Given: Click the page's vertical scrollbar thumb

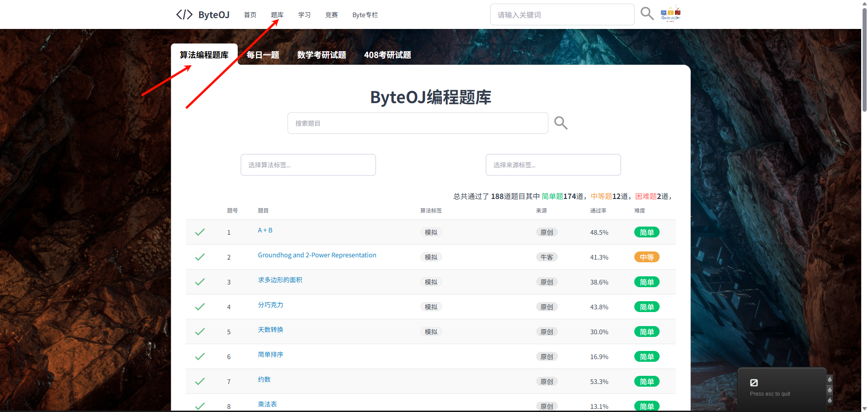Looking at the screenshot, I should click(x=864, y=59).
